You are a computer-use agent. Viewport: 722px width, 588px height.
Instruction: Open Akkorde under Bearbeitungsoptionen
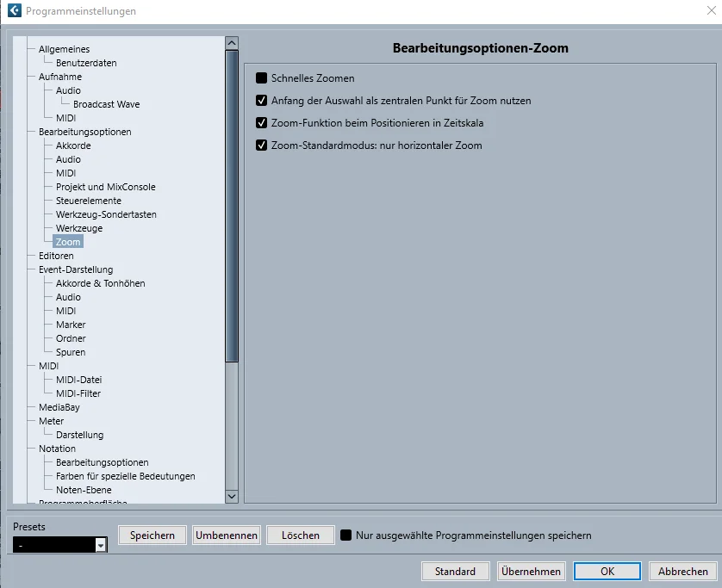[73, 145]
